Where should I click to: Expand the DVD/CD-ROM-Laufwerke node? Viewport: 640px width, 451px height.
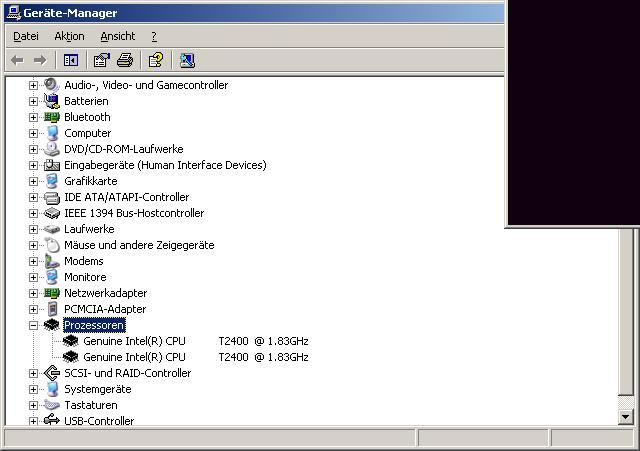click(x=33, y=149)
